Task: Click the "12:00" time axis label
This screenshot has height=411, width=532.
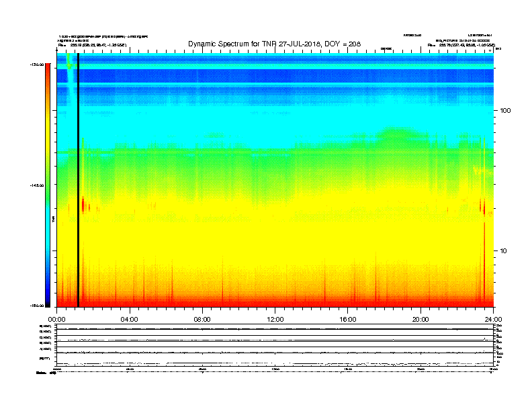Action: (275, 320)
